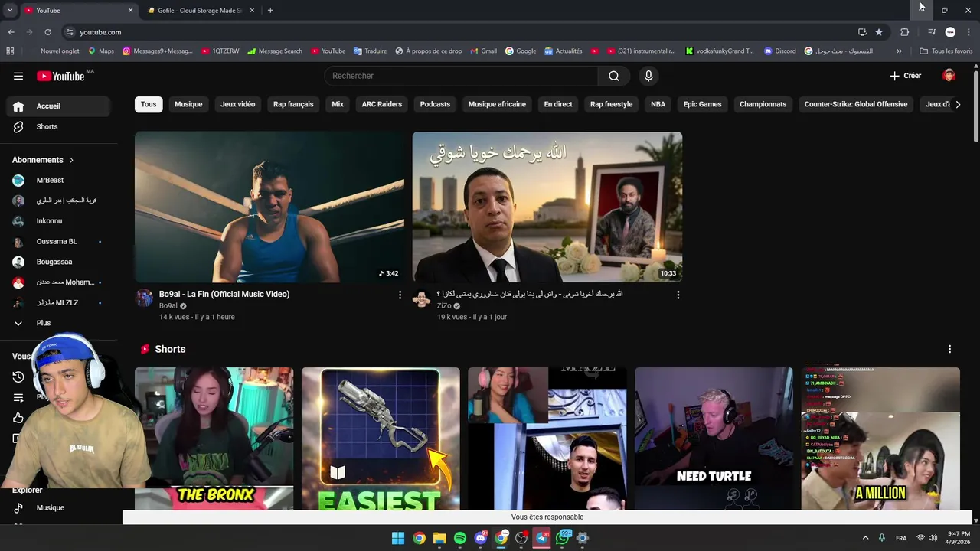Image resolution: width=980 pixels, height=551 pixels.
Task: Open Shorts from the sidebar
Action: pos(57,126)
